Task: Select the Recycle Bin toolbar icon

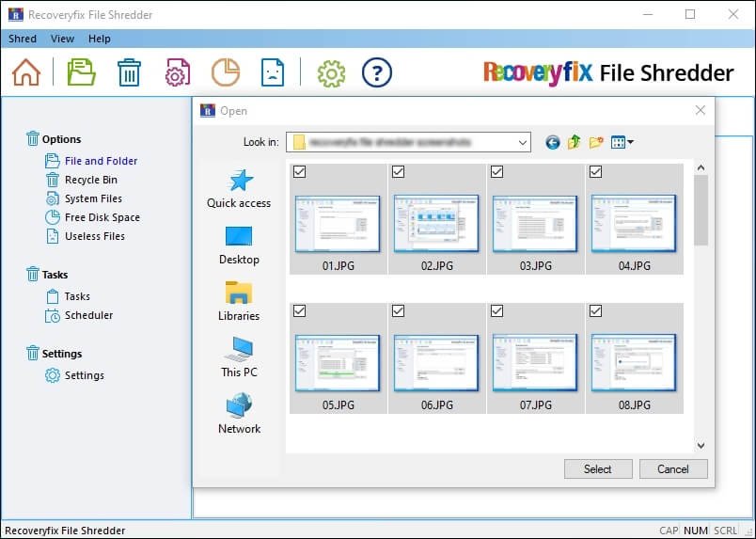Action: 129,72
